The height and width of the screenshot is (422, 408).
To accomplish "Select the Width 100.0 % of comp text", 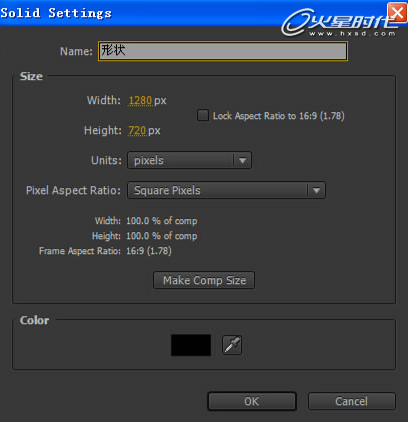I will pos(161,221).
